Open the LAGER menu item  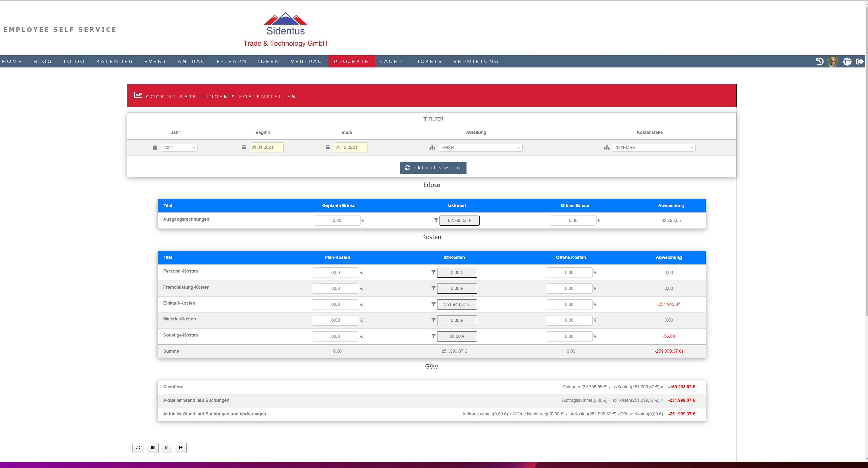[391, 61]
